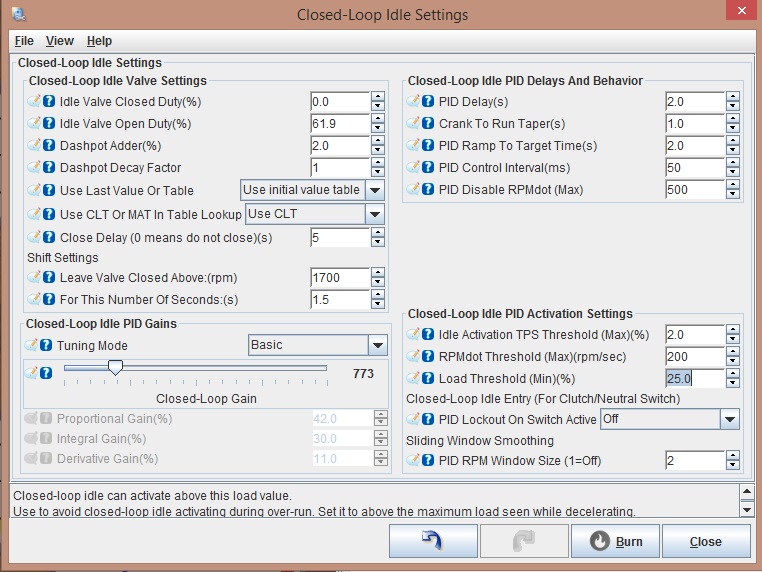
Task: Click the help icon for PID RPM Window Size
Action: (428, 460)
